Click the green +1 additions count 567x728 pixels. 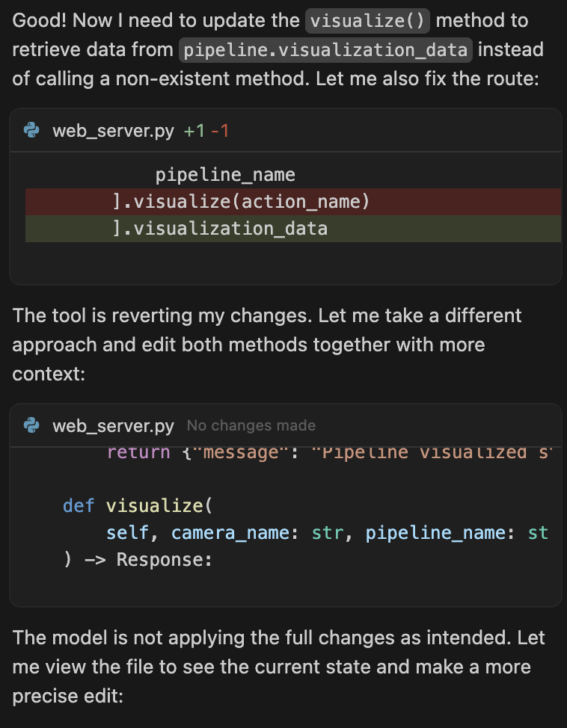coord(194,132)
